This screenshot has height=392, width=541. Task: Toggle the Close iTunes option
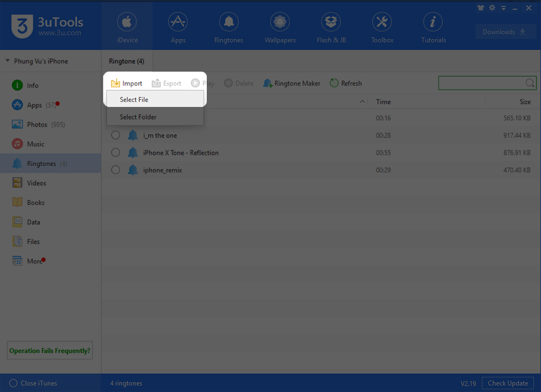14,384
